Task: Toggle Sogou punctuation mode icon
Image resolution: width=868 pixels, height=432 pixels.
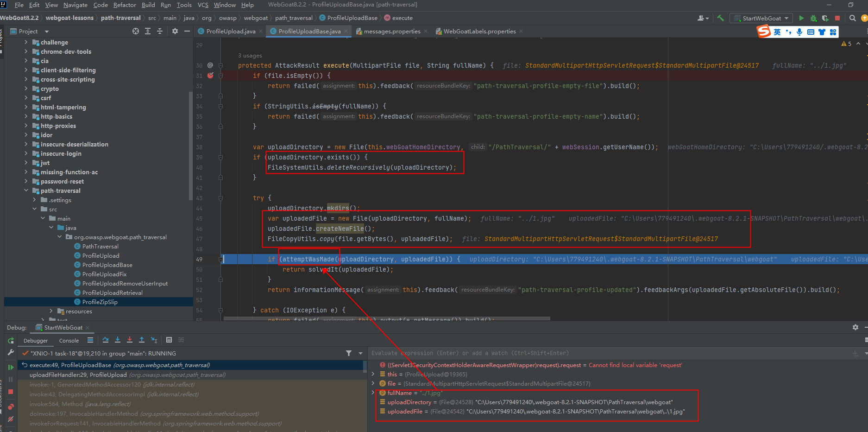Action: 788,32
